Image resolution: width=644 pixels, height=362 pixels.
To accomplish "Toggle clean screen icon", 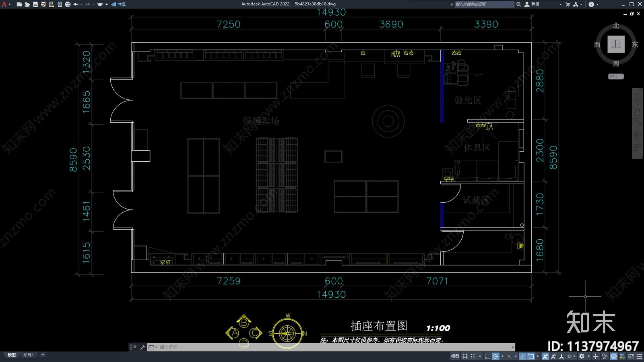I will pyautogui.click(x=631, y=356).
